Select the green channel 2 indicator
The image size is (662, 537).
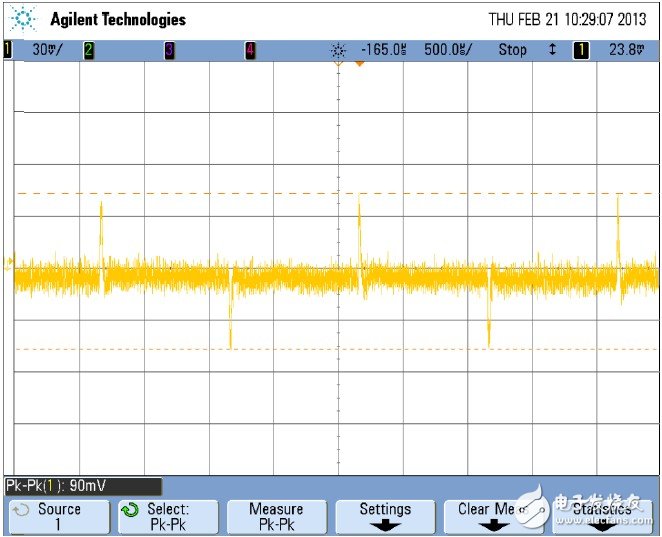pyautogui.click(x=89, y=49)
